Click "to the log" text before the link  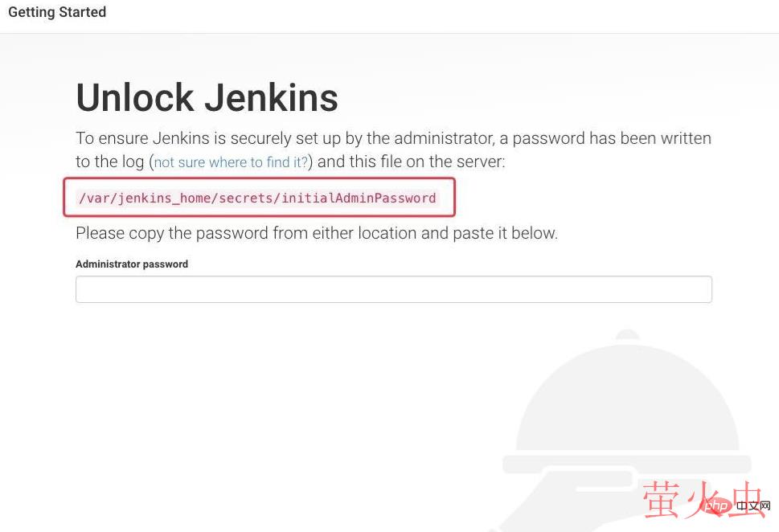(x=109, y=162)
